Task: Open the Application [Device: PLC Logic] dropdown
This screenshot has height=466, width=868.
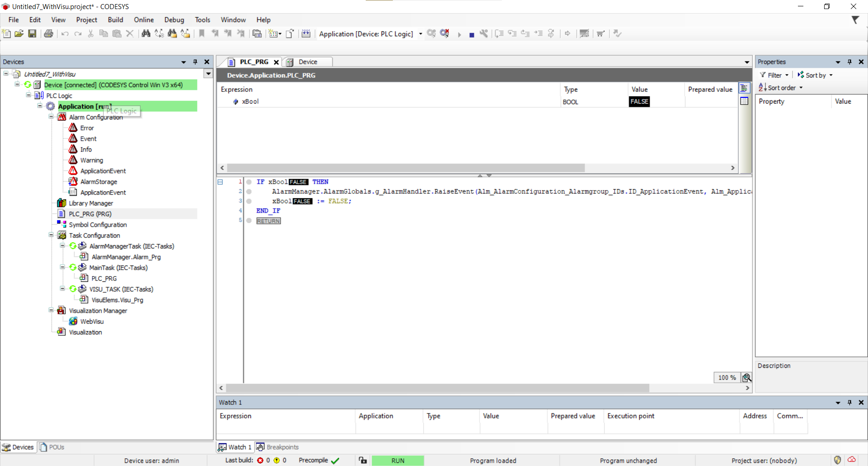Action: [420, 34]
